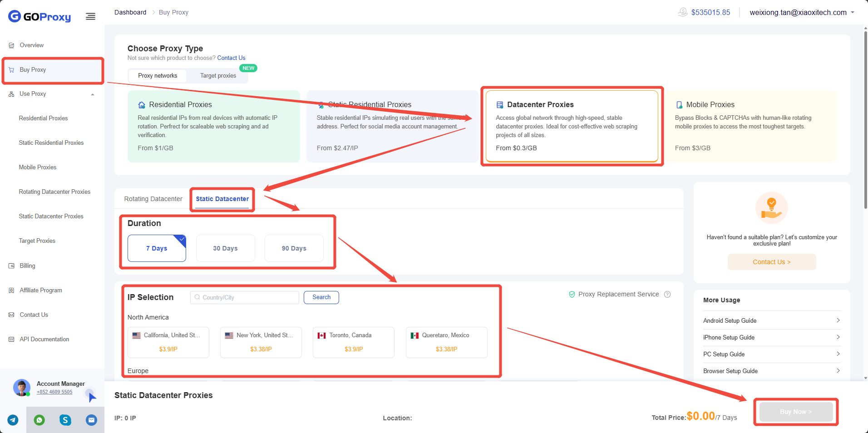Select the Mobile Proxies card
Image resolution: width=868 pixels, height=433 pixels.
751,126
